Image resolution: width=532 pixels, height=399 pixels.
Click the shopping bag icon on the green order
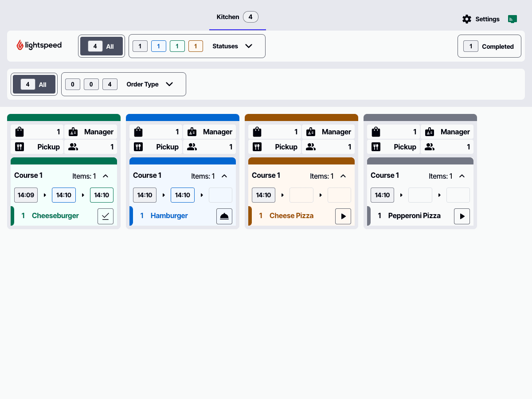19,132
